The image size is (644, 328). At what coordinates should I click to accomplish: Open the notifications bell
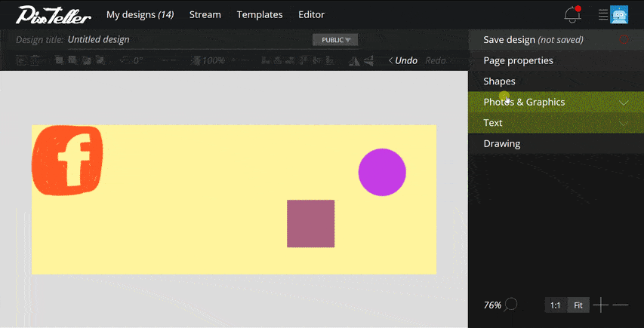coord(572,14)
